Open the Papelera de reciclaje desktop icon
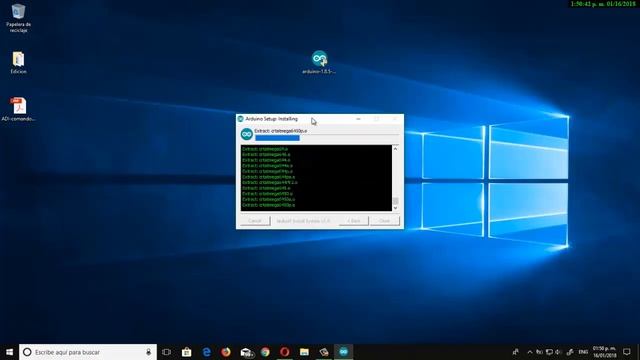Viewport: 640px width, 360px height. pos(18,18)
